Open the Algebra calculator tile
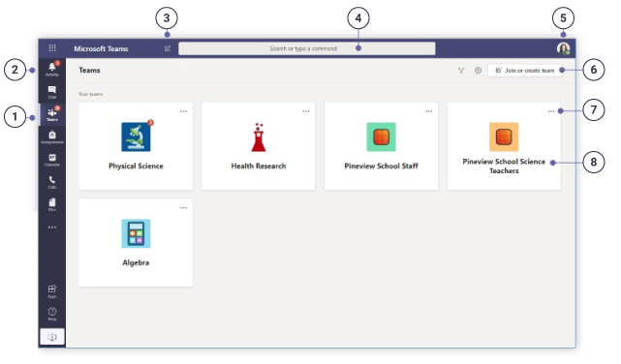This screenshot has height=364, width=621. tap(136, 233)
